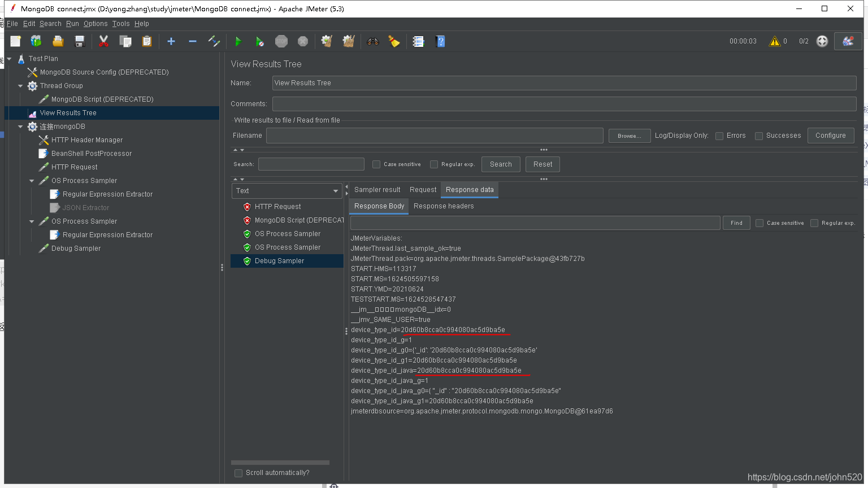Start the test with green play icon
The image size is (868, 488).
click(238, 41)
